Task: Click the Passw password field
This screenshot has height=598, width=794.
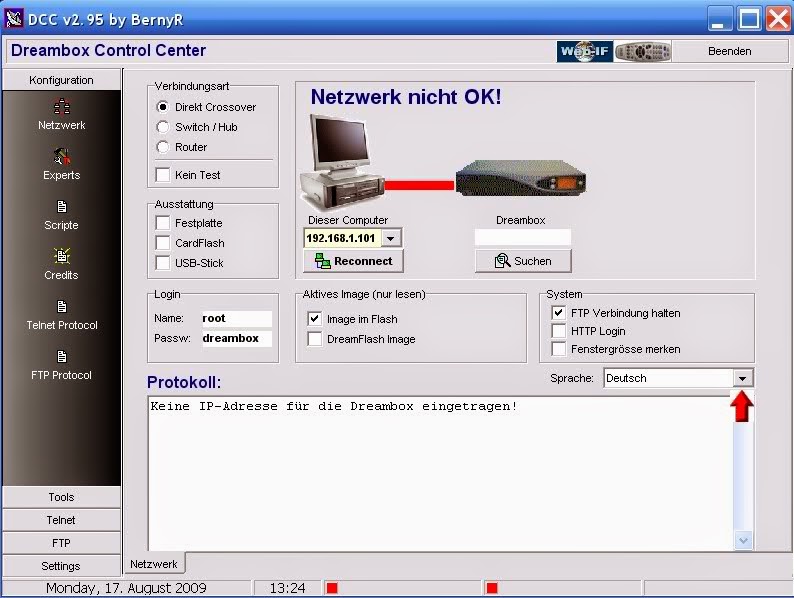Action: tap(236, 338)
